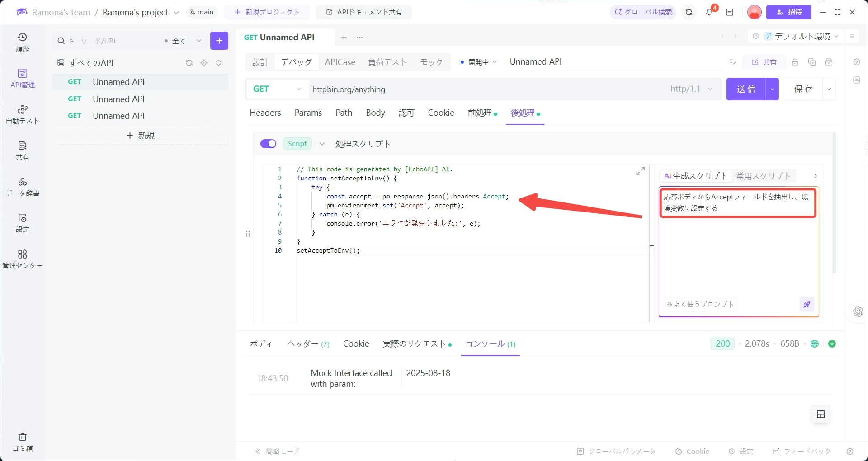Download the response via the green icon
This screenshot has height=461, width=868.
pos(832,343)
